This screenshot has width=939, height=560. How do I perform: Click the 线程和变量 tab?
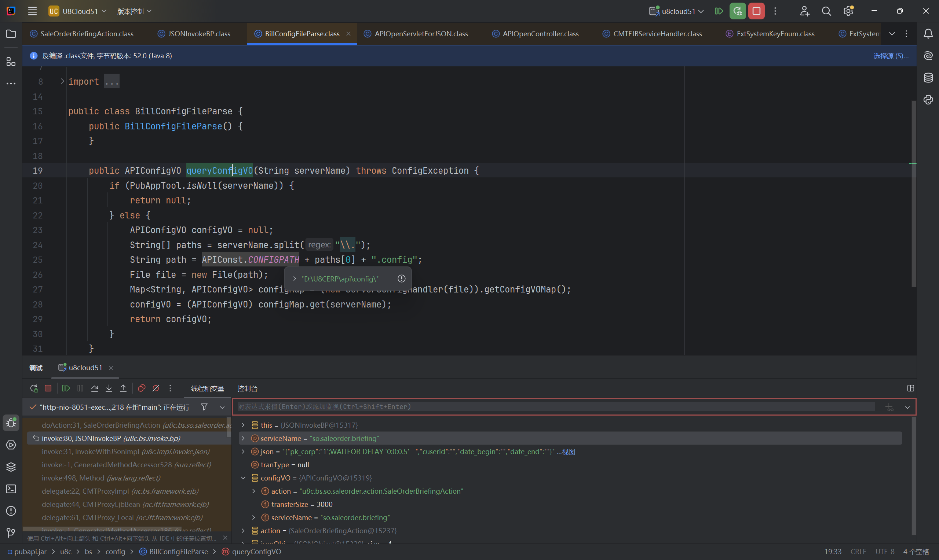[207, 389]
